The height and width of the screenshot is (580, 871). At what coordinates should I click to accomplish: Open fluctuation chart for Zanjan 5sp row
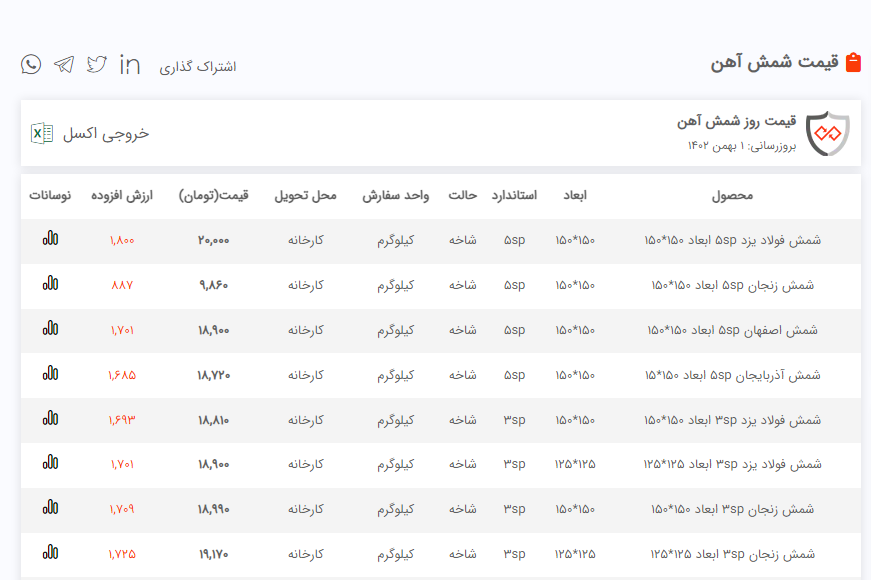coord(50,285)
